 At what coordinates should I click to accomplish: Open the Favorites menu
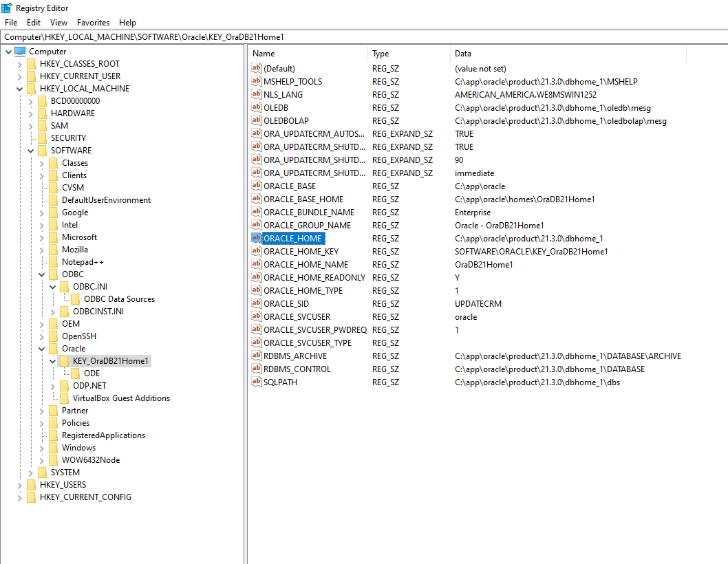click(x=93, y=23)
